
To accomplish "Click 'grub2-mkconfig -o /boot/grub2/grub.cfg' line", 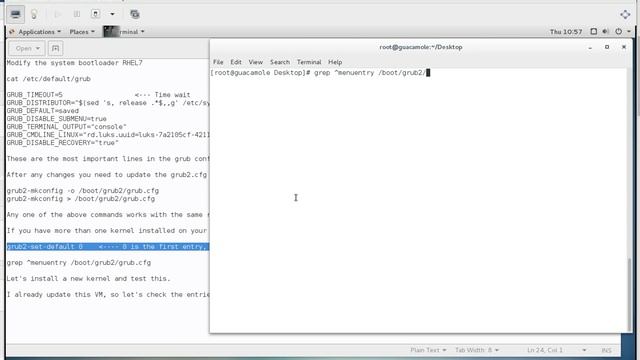I will tap(83, 191).
